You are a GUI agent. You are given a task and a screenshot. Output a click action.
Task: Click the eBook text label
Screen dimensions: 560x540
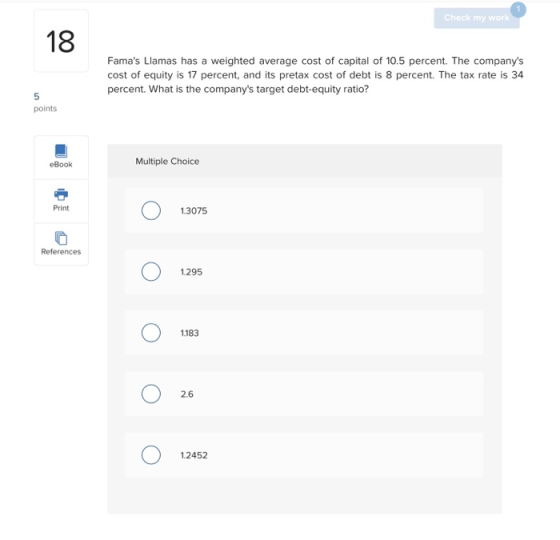61,164
